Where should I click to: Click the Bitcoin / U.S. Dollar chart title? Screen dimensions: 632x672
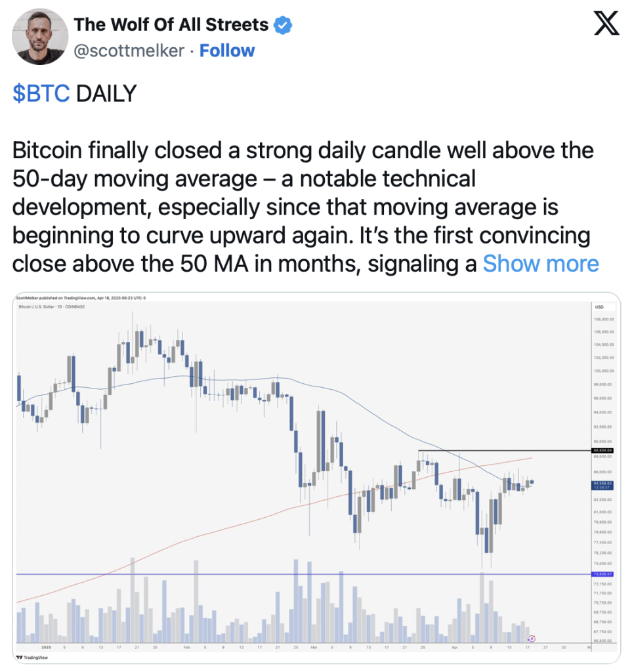52,307
